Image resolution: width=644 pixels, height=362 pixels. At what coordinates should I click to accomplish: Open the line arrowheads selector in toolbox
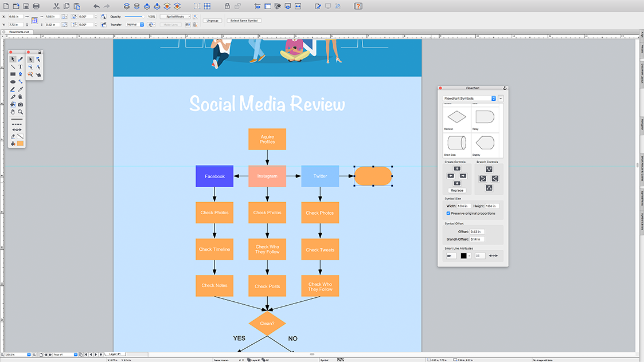coord(17,129)
